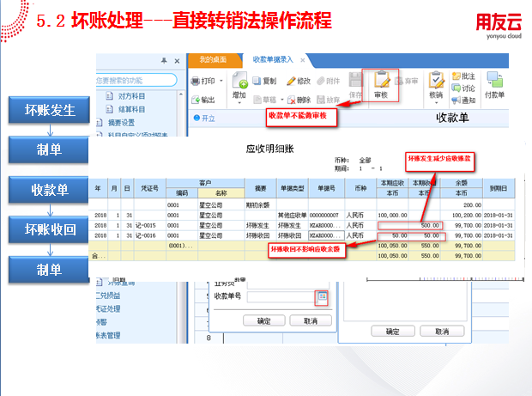Click the 坏账收回 flow step button
This screenshot has height=396, width=532.
[x=49, y=229]
